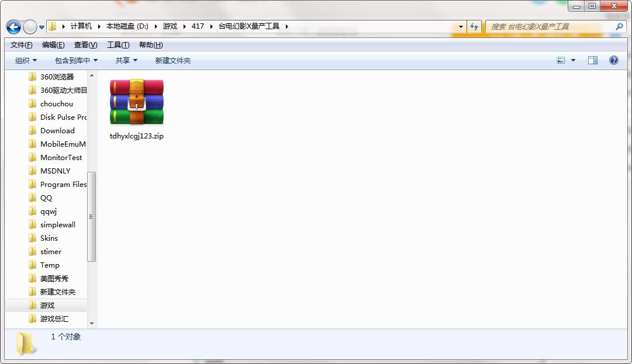Select the Download folder in the tree
The image size is (632, 364).
tap(57, 130)
